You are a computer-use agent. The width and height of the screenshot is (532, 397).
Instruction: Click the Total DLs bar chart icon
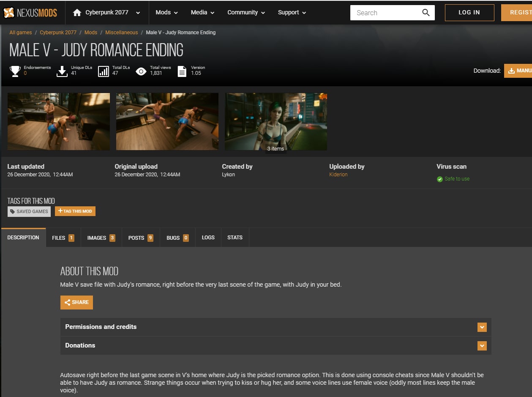coord(104,71)
